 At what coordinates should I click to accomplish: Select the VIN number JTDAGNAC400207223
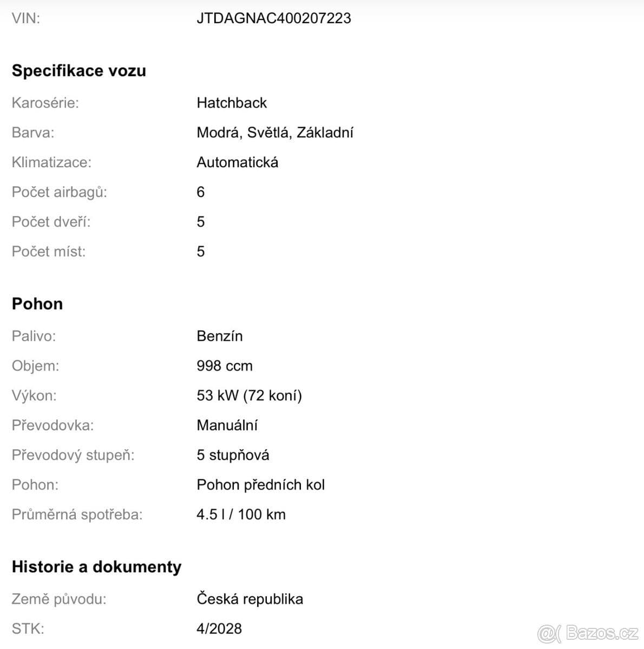tap(274, 18)
